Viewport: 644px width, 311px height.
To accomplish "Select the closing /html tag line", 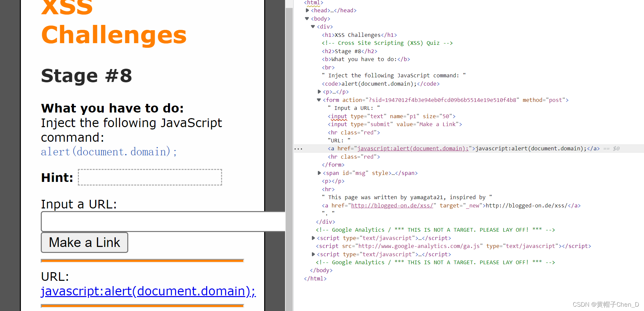I will pos(315,278).
